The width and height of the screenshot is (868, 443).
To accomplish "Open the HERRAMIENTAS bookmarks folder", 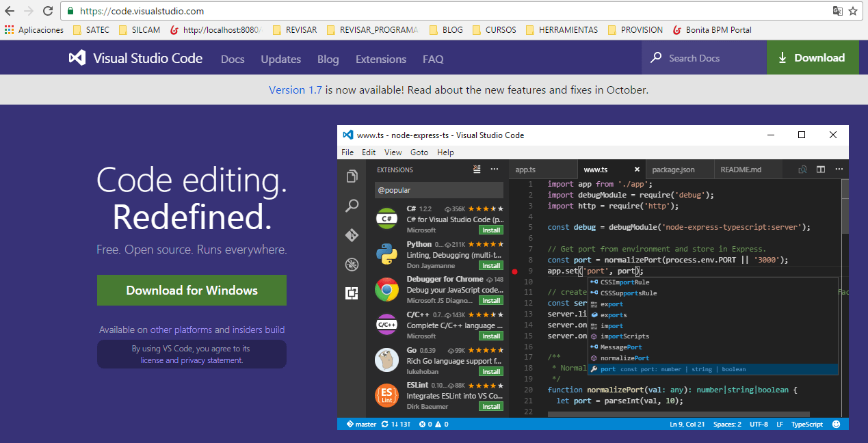I will (x=562, y=30).
